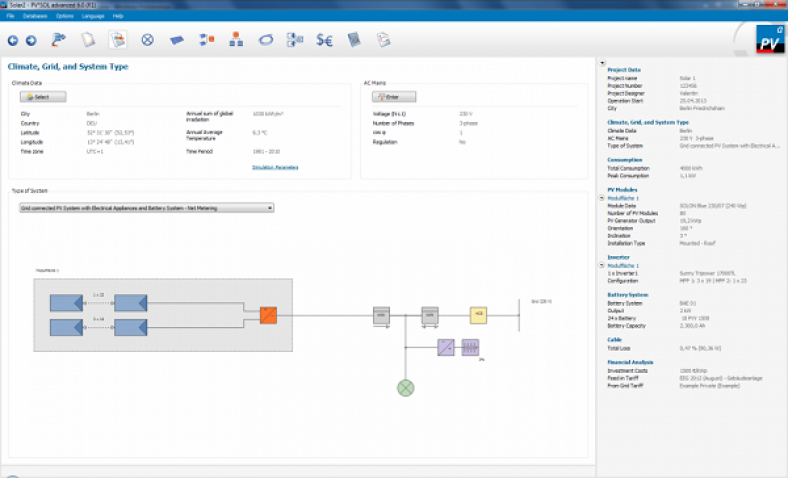788x478 pixels.
Task: Jump to Inverter heading in overview
Action: click(x=618, y=257)
